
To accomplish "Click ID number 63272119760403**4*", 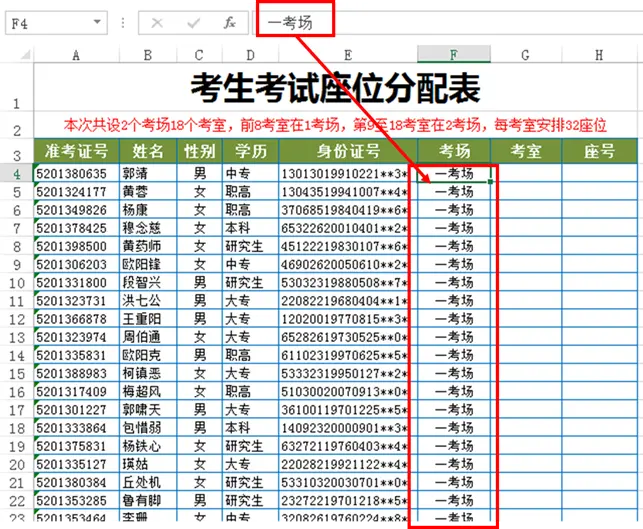I will pyautogui.click(x=348, y=446).
